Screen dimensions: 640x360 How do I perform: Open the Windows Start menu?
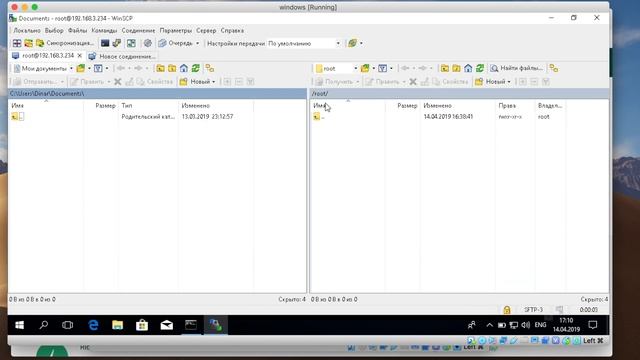point(19,325)
